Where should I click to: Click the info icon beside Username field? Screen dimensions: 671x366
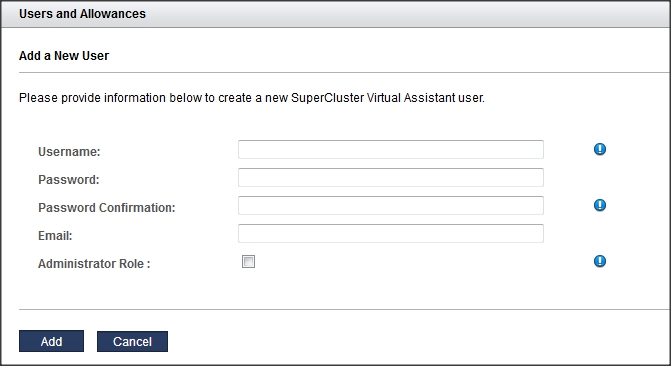600,149
